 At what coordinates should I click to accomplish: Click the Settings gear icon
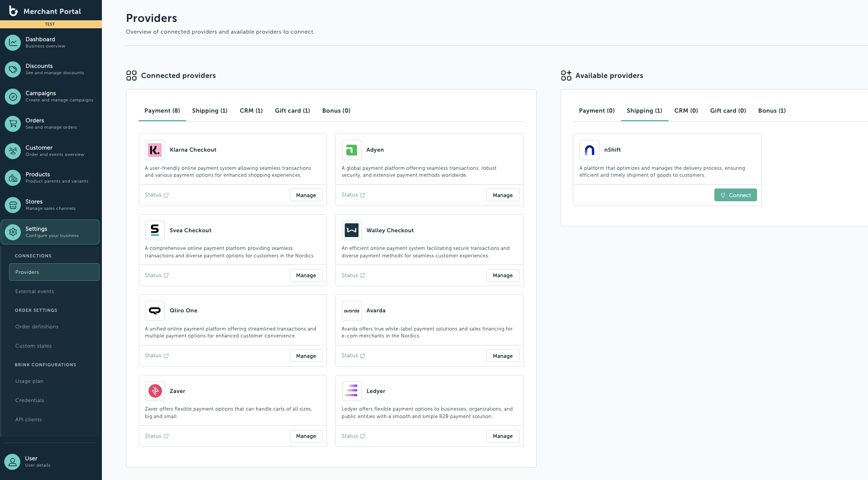click(13, 232)
